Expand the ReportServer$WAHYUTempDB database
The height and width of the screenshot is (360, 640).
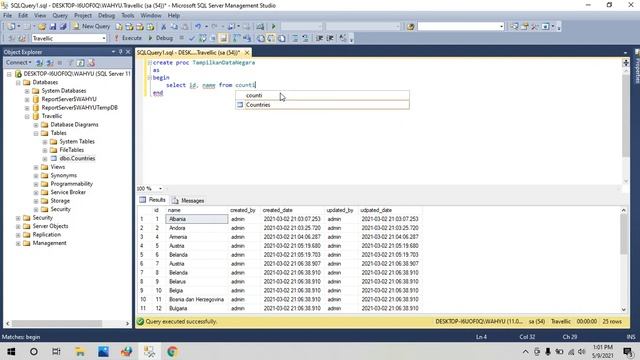click(27, 108)
